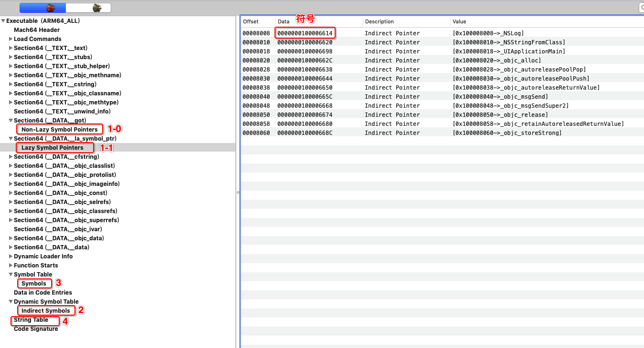644x348 pixels.
Task: Collapse the Symbol Table disclosure triangle
Action: coord(11,275)
